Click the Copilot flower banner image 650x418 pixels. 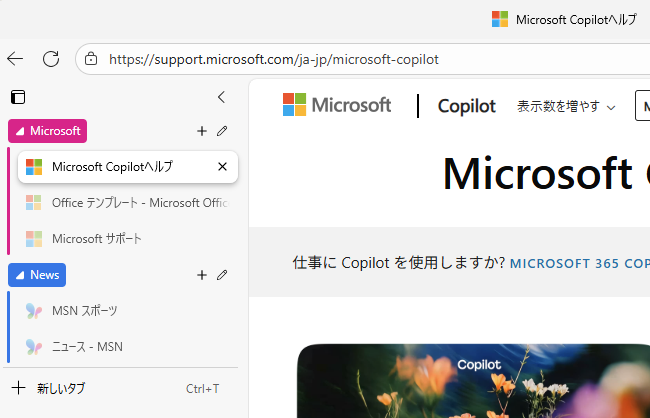coord(473,381)
